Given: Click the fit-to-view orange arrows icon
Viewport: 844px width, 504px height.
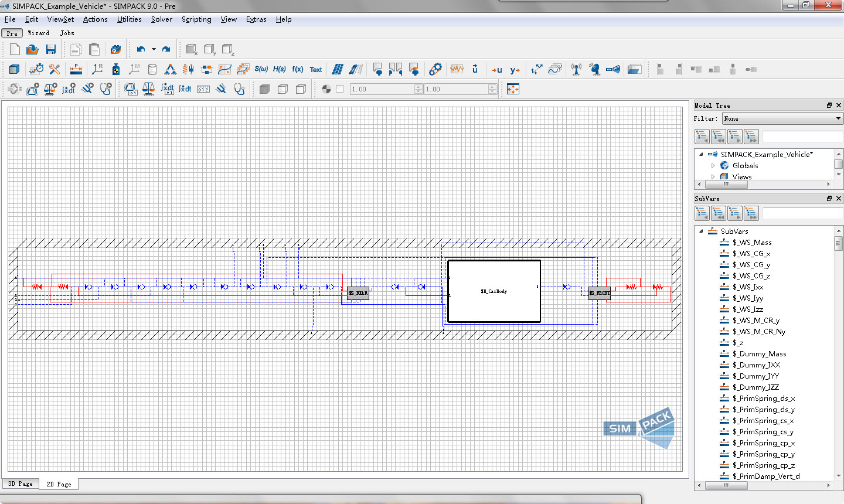Looking at the screenshot, I should 513,89.
